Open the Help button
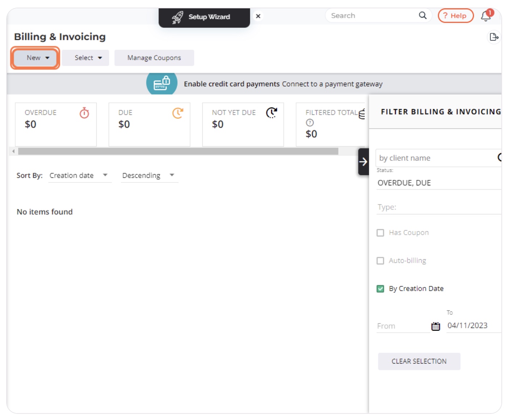 455,16
